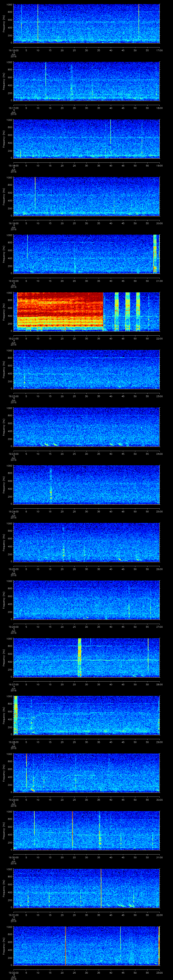173x980 pixels.
Task: Open the spectrogram panel starting at 19:22:00
Action: pyautogui.click(x=87, y=369)
